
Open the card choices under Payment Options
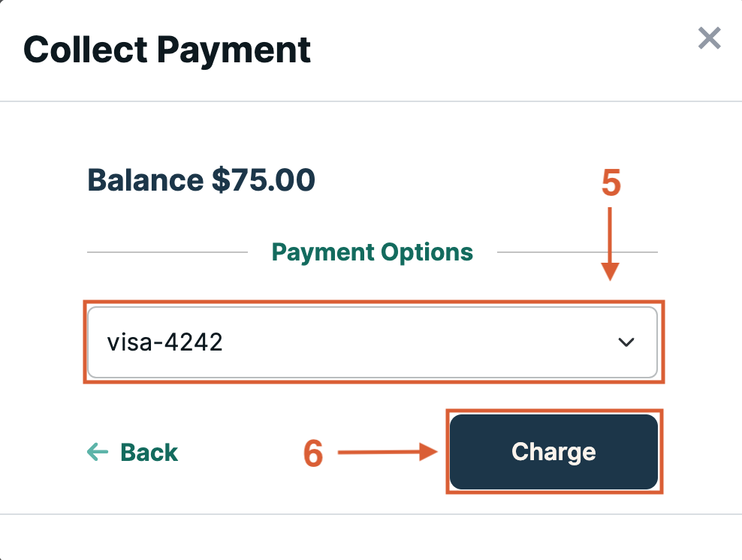point(373,342)
